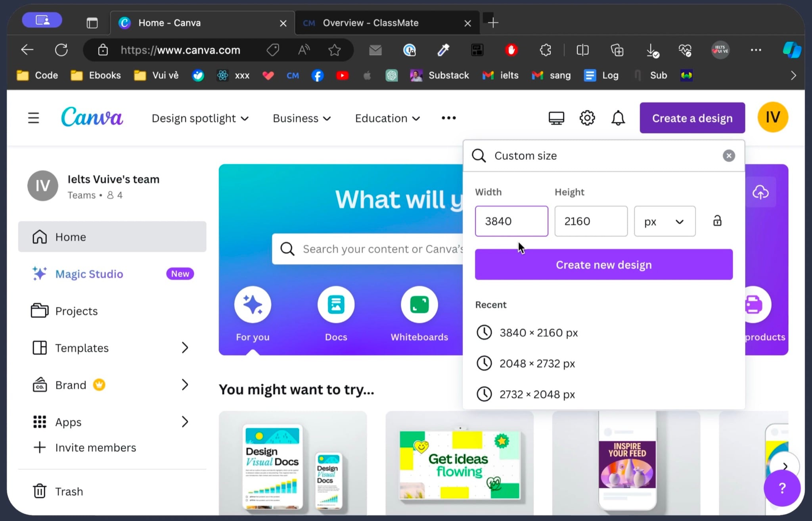The width and height of the screenshot is (812, 521).
Task: Open the notifications bell
Action: pos(618,118)
